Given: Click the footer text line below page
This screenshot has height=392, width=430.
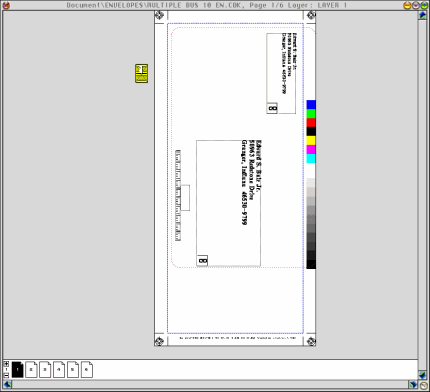Looking at the screenshot, I should (238, 338).
